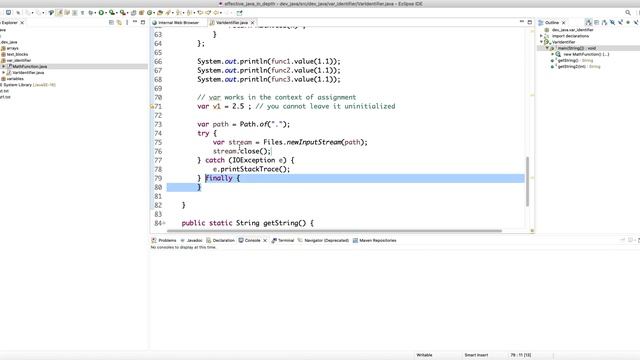
Task: Minimize the Package Explorer view
Action: click(x=135, y=22)
